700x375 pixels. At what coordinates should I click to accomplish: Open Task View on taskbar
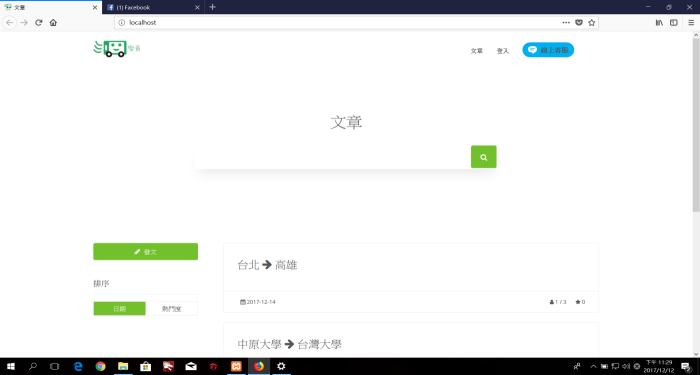[x=54, y=367]
